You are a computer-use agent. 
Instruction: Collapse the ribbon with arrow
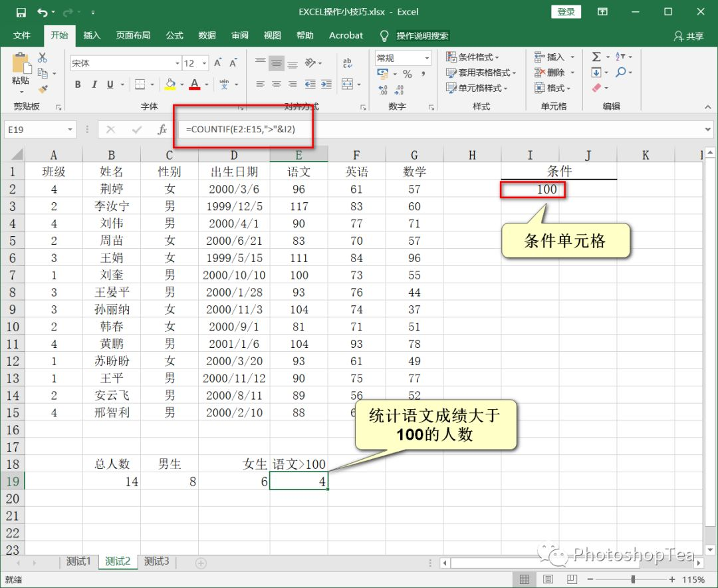coord(708,107)
